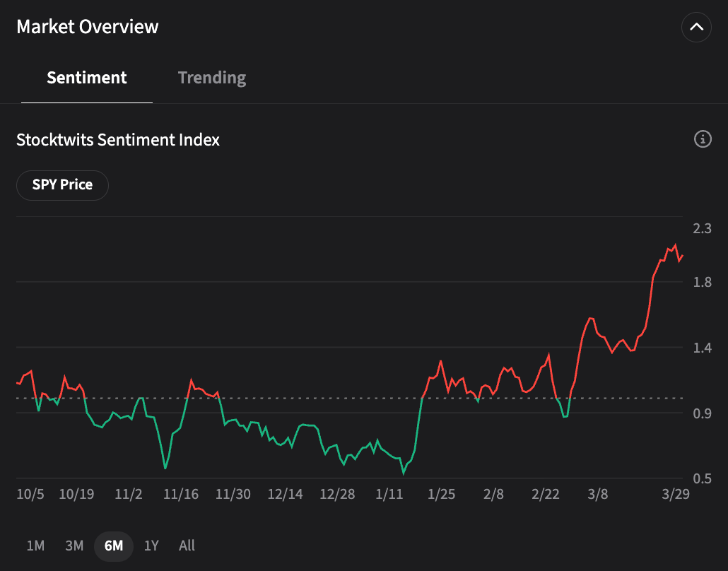The image size is (728, 571).
Task: Click the sentiment peak near 3/29
Action: (x=675, y=246)
